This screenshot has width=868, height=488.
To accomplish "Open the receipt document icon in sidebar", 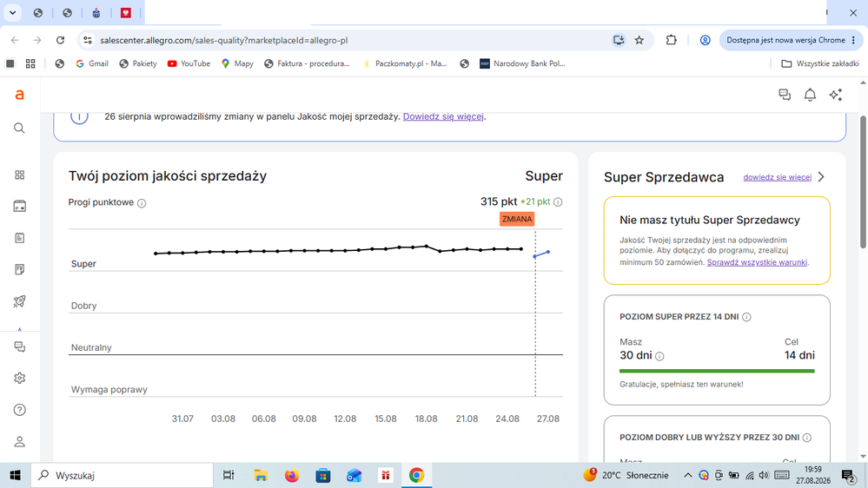I will 19,269.
